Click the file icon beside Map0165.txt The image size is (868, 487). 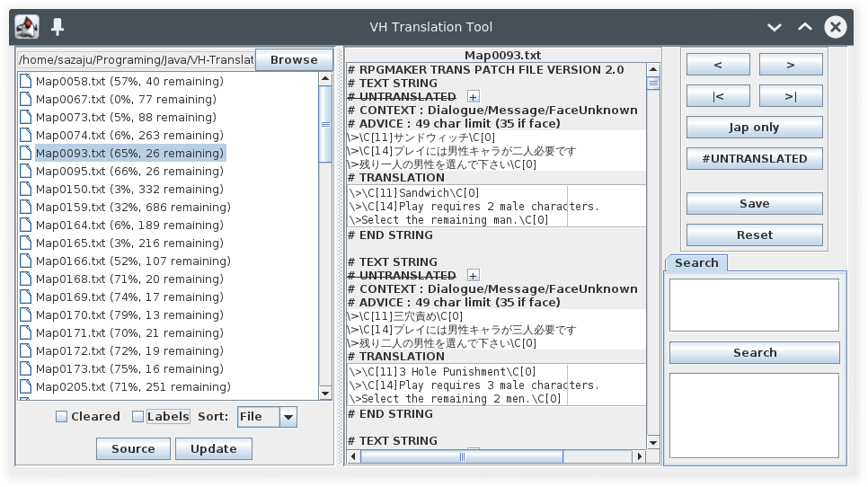click(25, 243)
